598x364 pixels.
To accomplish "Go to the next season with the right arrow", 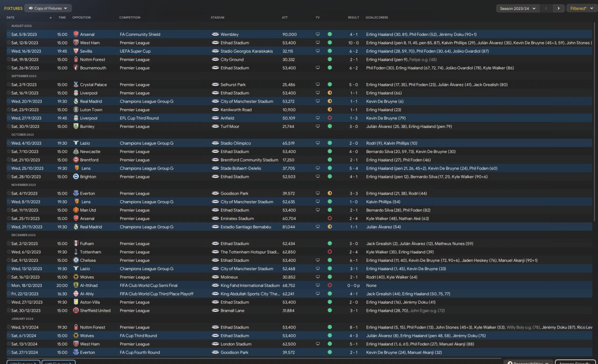I will 558,8.
